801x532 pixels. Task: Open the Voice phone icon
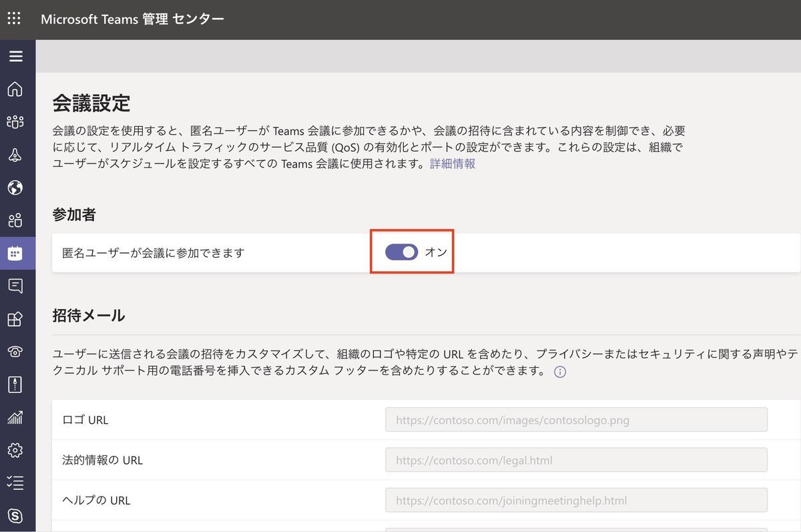15,352
